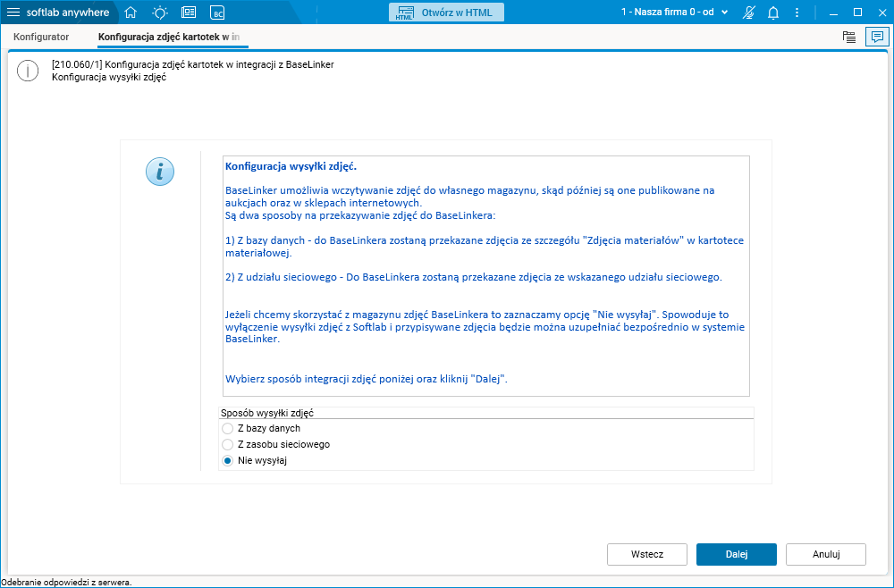The image size is (894, 588).
Task: Click the softlab anywhere logo text
Action: tap(68, 13)
